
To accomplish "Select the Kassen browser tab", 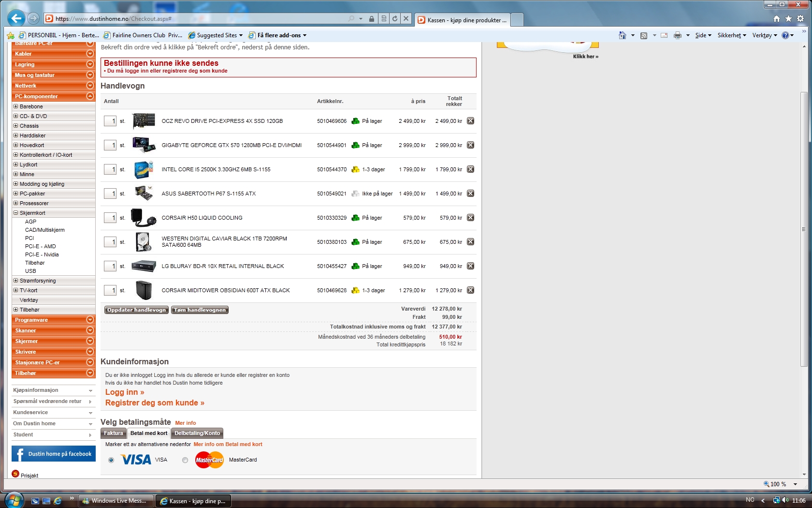I will (463, 20).
